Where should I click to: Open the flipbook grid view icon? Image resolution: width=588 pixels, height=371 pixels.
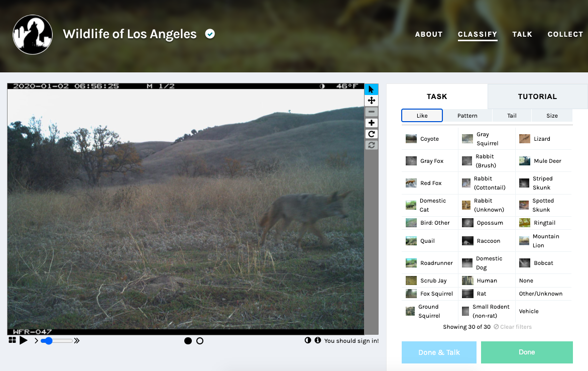coord(12,340)
